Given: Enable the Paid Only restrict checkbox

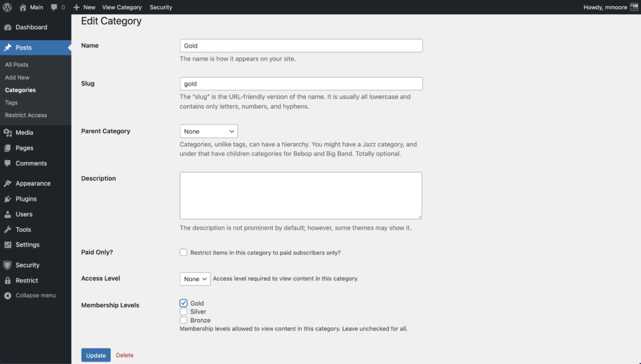Looking at the screenshot, I should pos(183,253).
